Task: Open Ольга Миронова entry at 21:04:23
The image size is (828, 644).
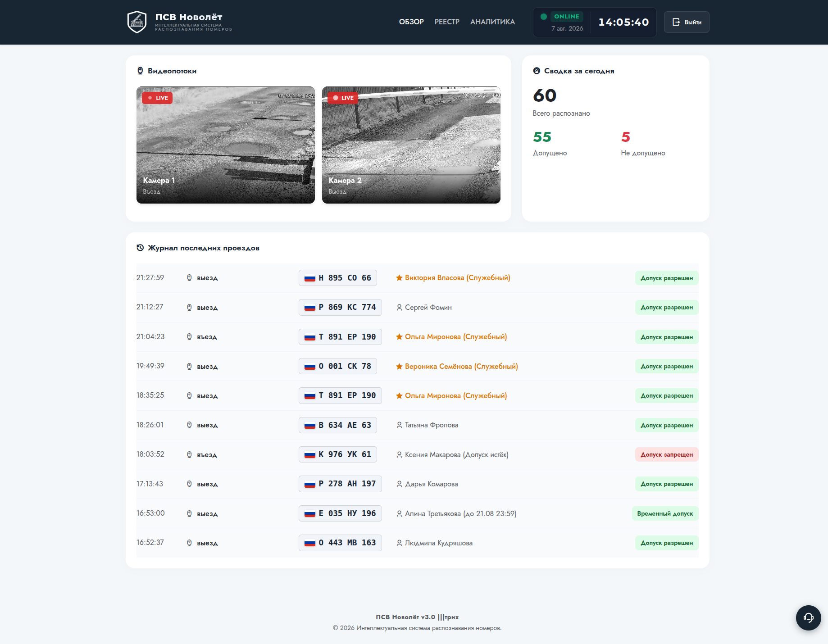Action: [x=456, y=337]
